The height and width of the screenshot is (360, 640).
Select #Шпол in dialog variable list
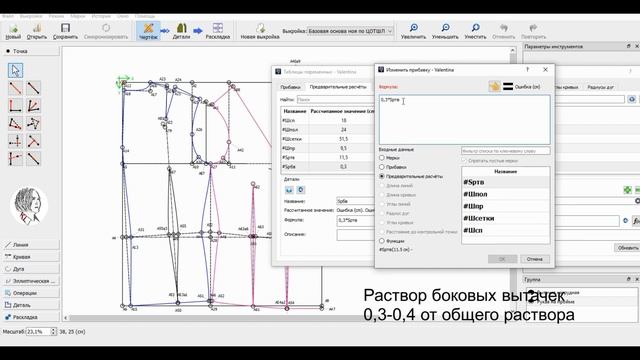pos(506,194)
